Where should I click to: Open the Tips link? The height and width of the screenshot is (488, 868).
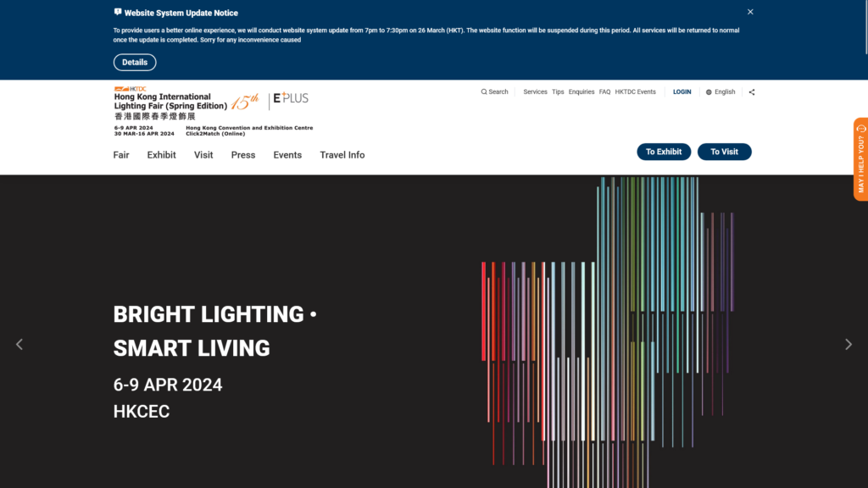click(558, 91)
